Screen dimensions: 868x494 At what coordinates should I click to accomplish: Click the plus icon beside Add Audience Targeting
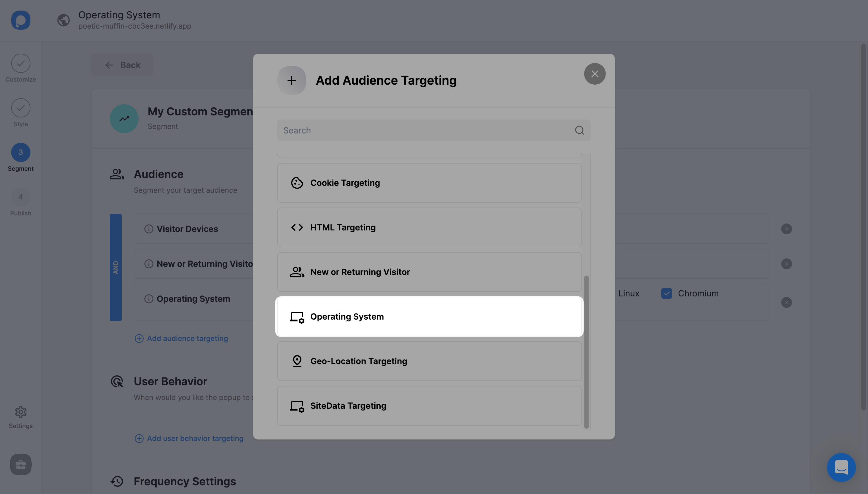pos(291,80)
